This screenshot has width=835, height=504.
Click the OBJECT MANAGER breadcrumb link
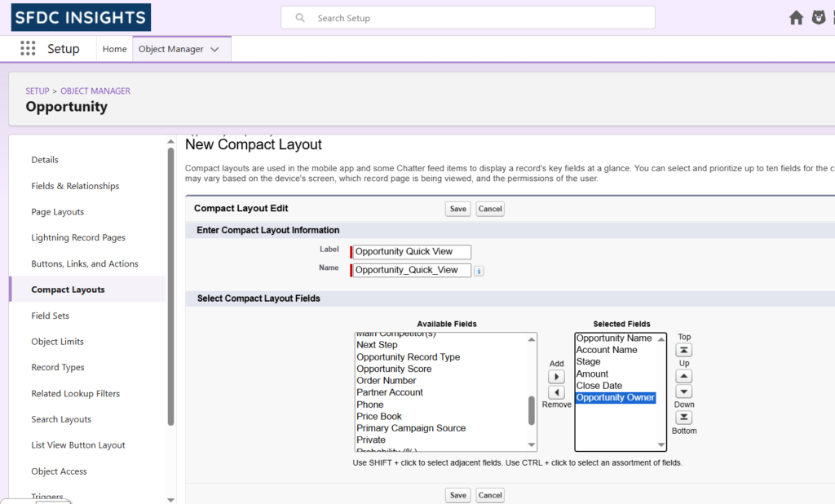(95, 91)
